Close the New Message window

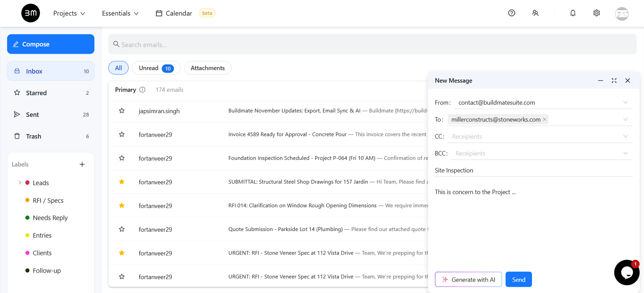(628, 81)
